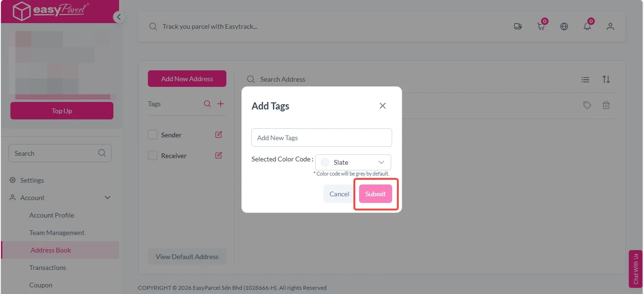Tick the Receiver tag checkbox
The width and height of the screenshot is (644, 294).
point(153,155)
